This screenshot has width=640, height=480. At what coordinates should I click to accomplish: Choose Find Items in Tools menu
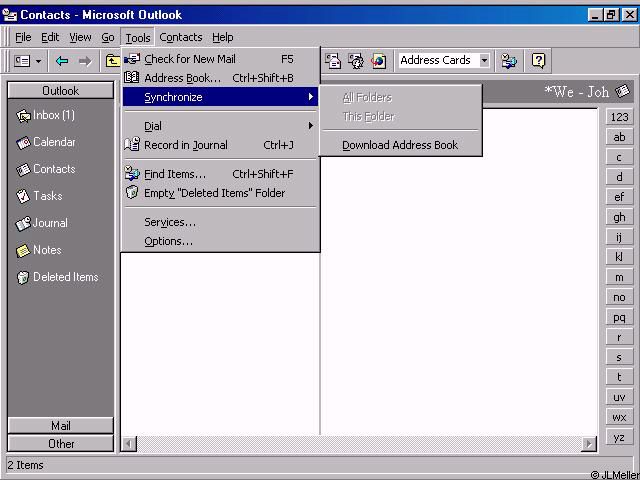coord(220,174)
